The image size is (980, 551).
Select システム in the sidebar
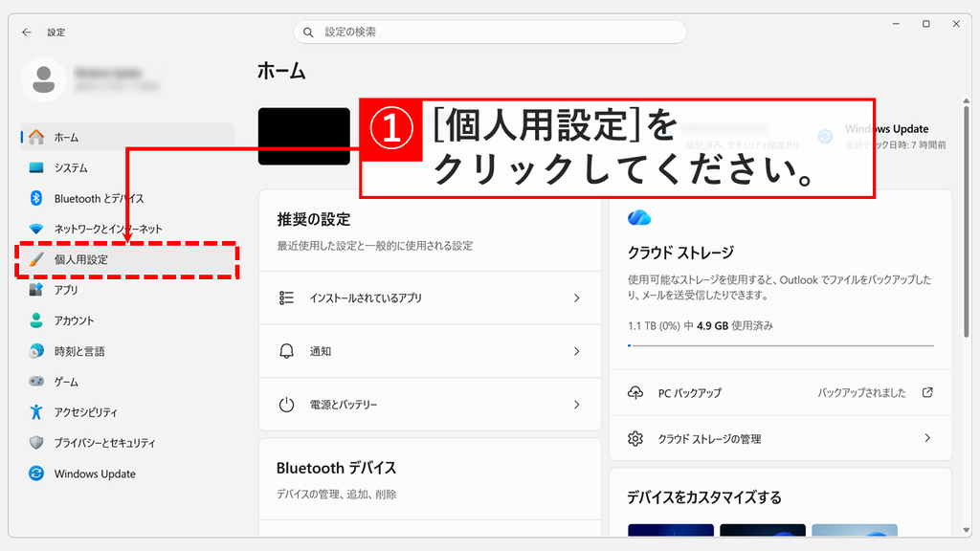pyautogui.click(x=127, y=167)
